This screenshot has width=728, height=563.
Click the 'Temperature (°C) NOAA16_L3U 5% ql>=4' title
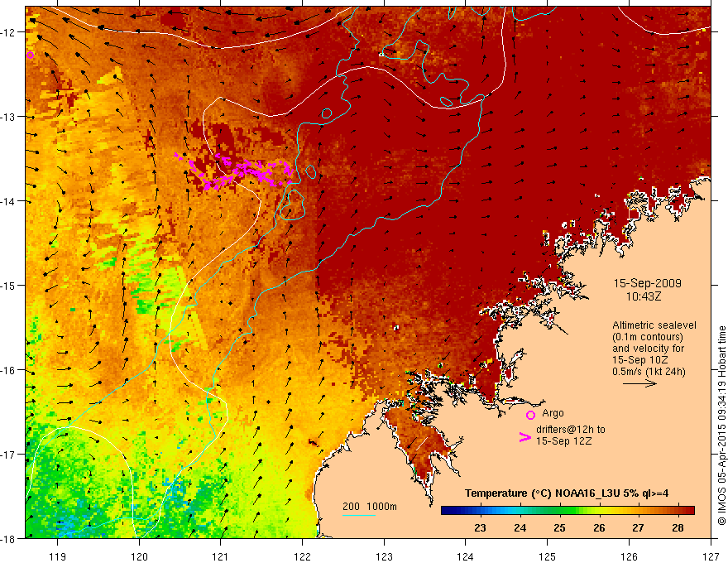point(567,493)
